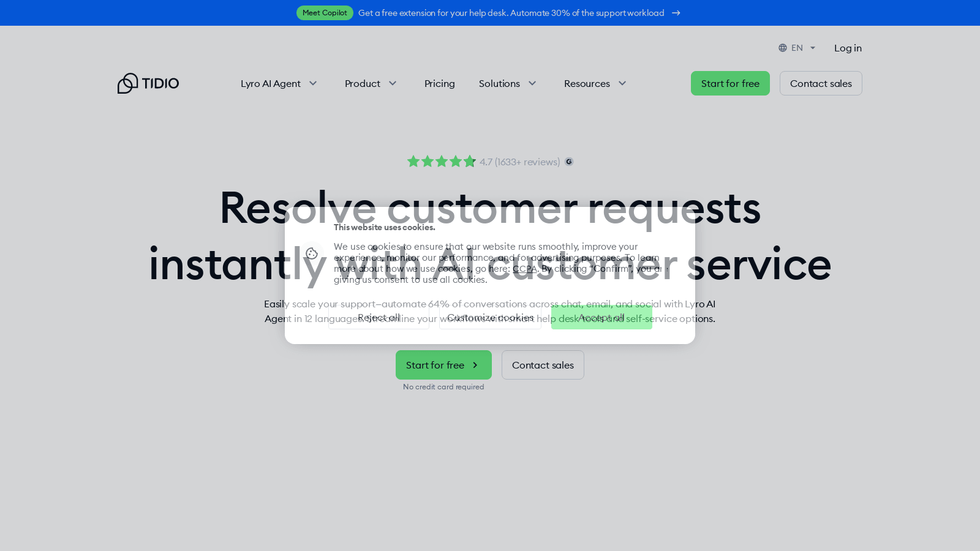Accept all cookies
This screenshot has height=551, width=980.
pos(601,317)
